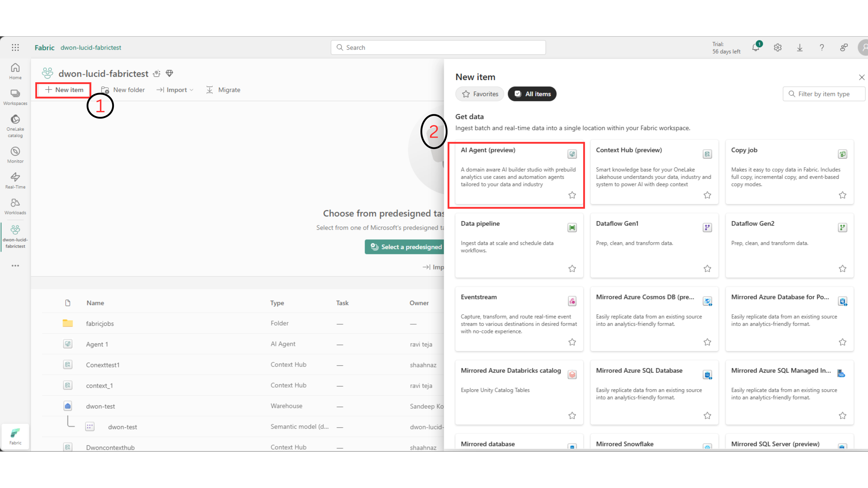The width and height of the screenshot is (868, 488).
Task: Click the download icon in header
Action: click(x=800, y=47)
